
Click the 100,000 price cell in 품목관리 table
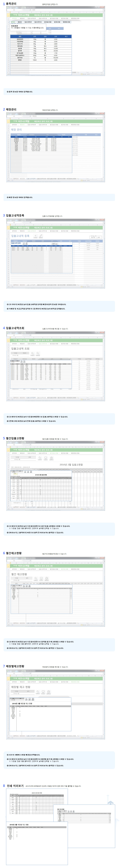(x=56, y=58)
